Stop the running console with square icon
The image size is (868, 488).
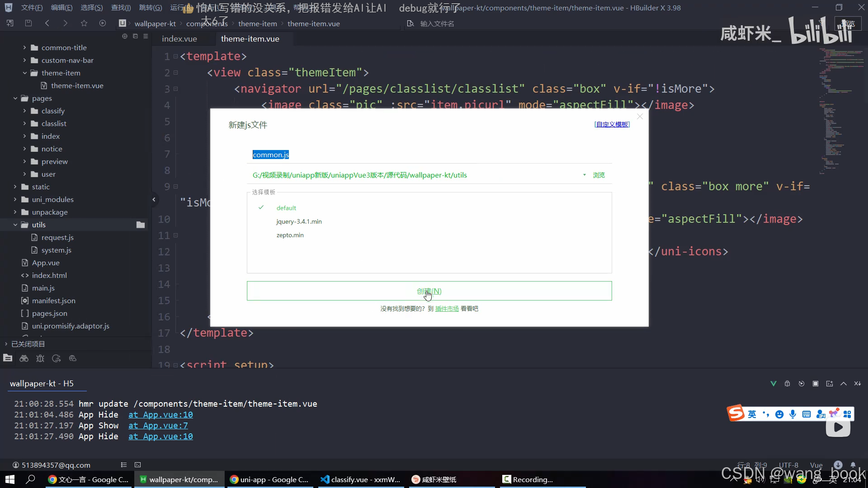(x=816, y=384)
